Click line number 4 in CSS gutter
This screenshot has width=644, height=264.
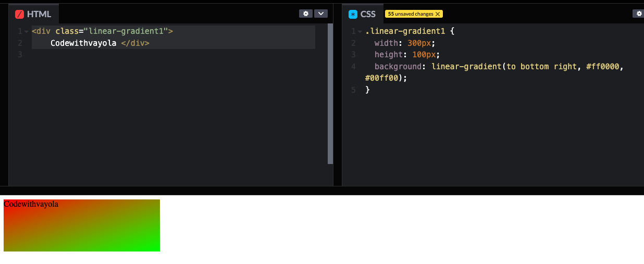tap(353, 67)
